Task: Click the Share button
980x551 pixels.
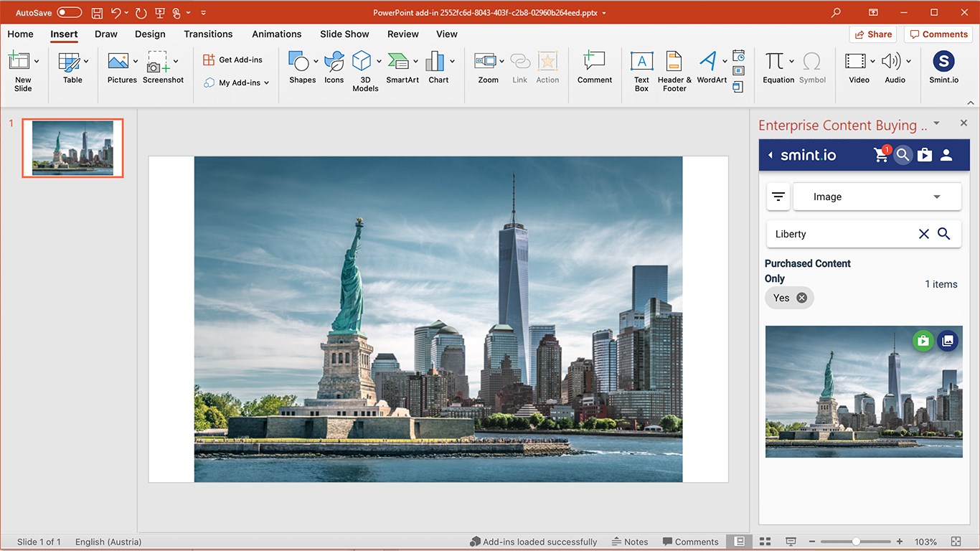Action: pyautogui.click(x=873, y=34)
